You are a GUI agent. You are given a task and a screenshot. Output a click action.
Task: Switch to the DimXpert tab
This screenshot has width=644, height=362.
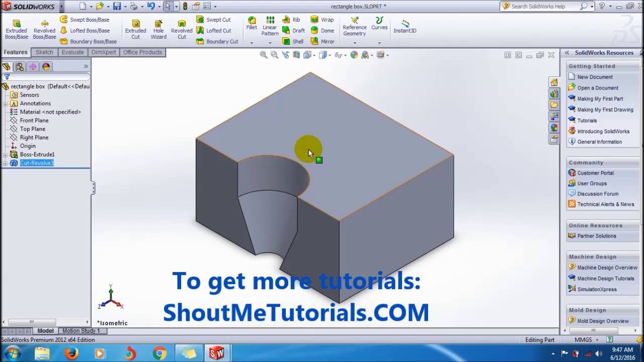[104, 52]
